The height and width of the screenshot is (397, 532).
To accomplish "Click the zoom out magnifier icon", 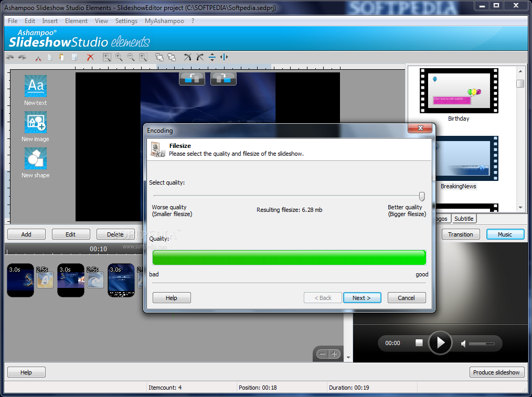I will (131, 57).
